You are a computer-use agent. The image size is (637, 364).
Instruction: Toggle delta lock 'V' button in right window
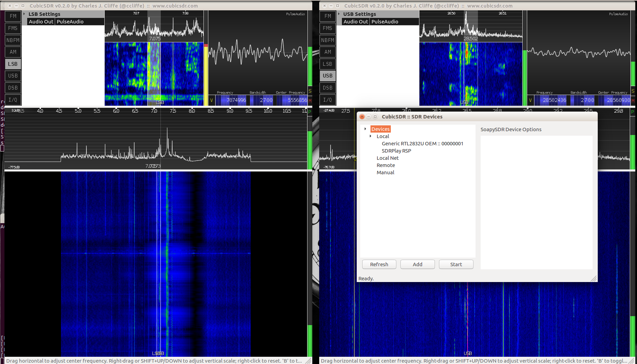pyautogui.click(x=530, y=100)
